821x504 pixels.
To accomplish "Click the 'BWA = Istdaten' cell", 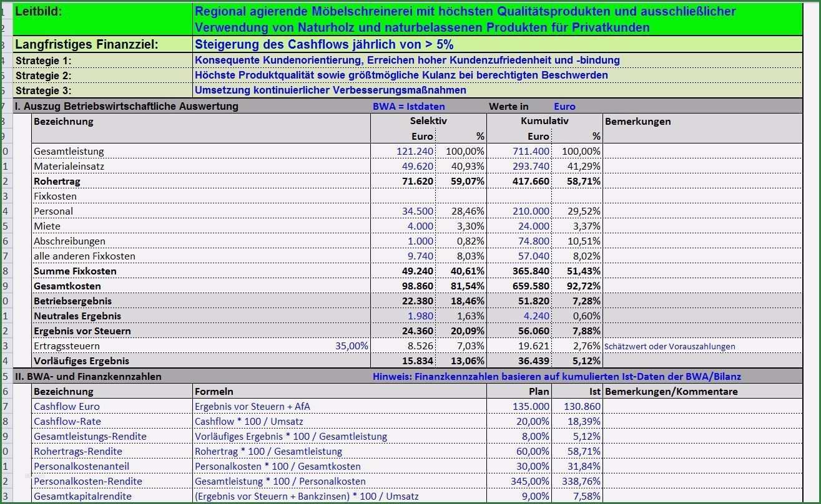I will coord(408,106).
